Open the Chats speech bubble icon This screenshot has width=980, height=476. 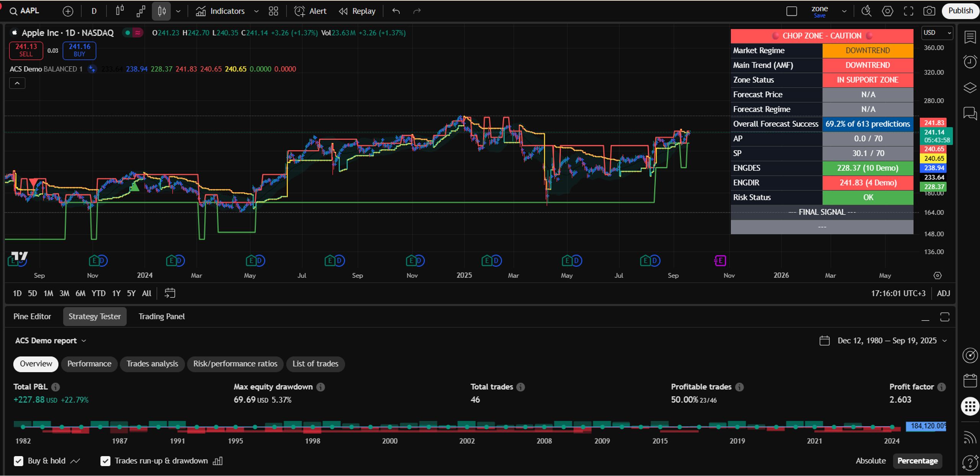point(970,113)
